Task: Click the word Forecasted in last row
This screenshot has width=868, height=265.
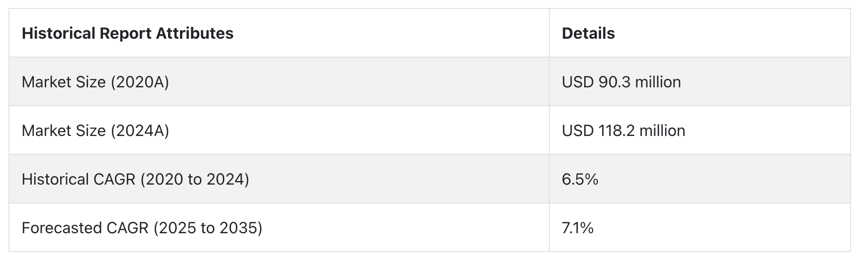Action: tap(61, 228)
